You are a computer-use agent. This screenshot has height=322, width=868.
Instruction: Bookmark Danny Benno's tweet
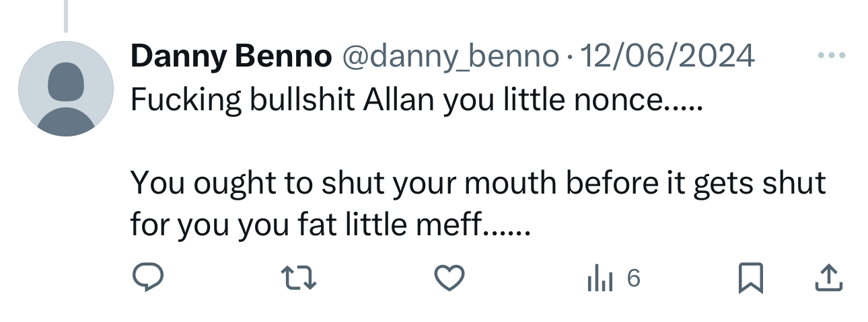coord(750,278)
